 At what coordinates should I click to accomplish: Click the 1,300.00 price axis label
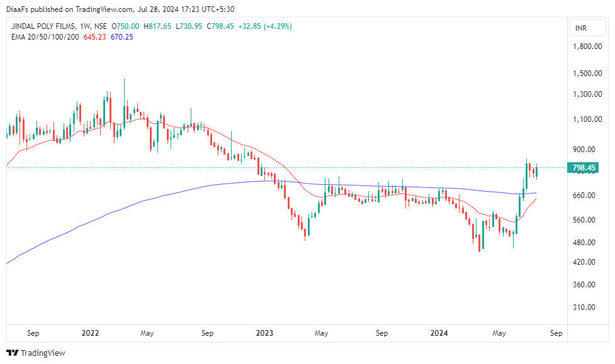coord(587,94)
